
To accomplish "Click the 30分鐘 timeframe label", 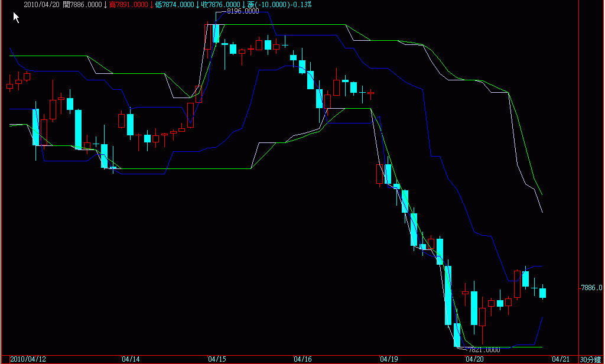I will tap(591, 359).
